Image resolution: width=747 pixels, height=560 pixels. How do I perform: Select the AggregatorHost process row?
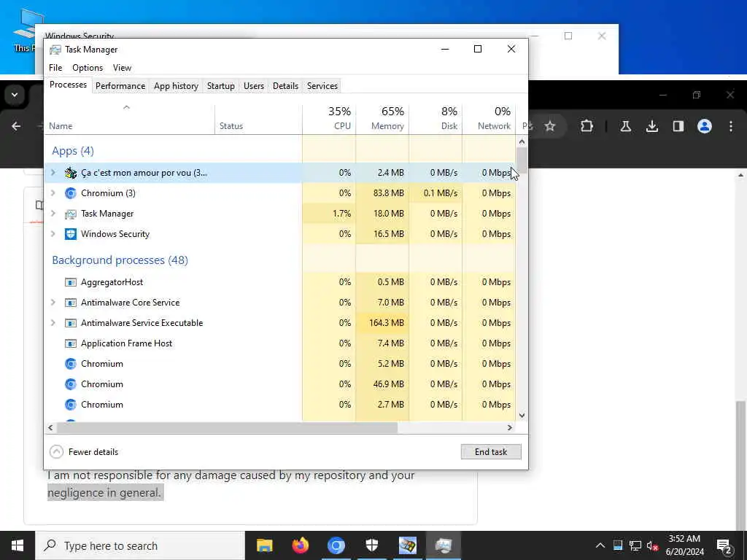(280, 282)
